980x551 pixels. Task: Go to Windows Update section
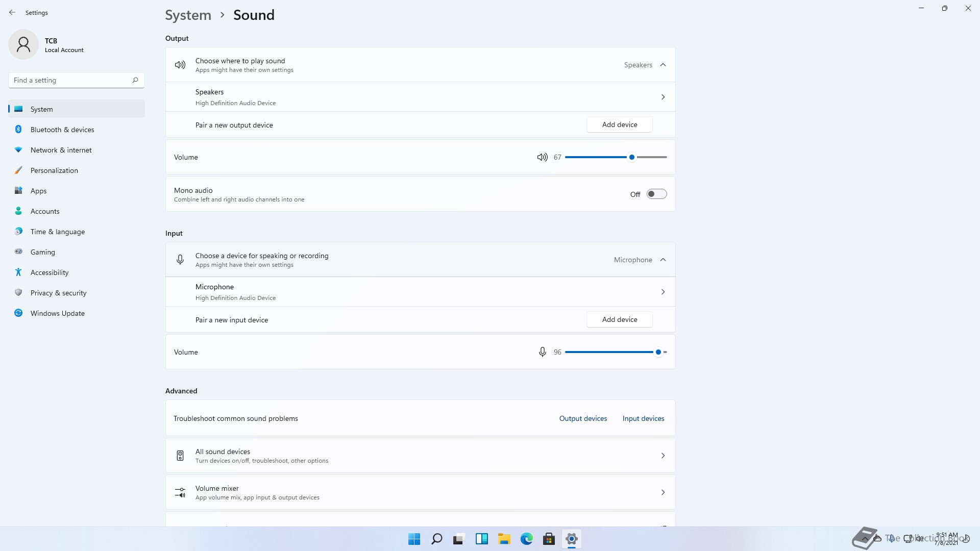pos(57,313)
